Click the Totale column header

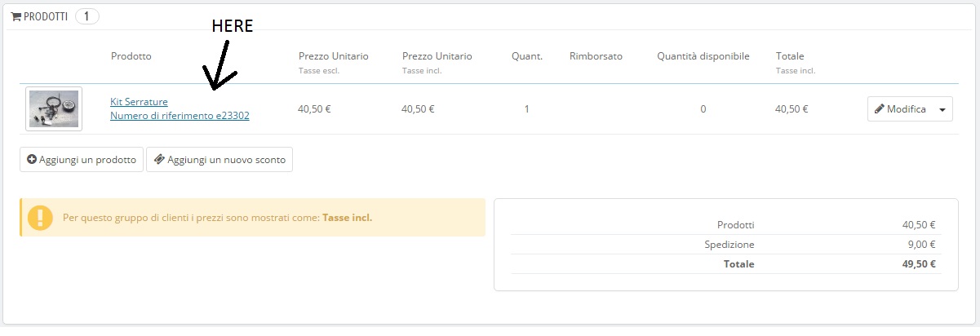tap(790, 56)
